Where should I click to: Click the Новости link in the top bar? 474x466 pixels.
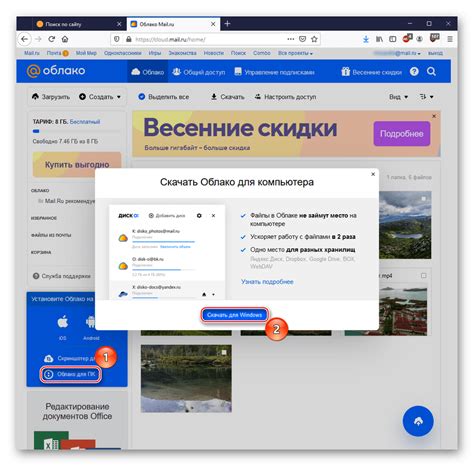tap(214, 53)
